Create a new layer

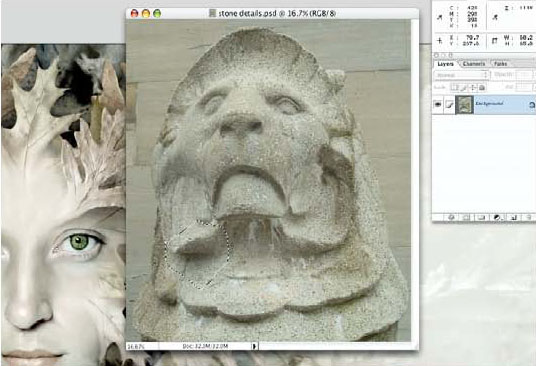513,217
